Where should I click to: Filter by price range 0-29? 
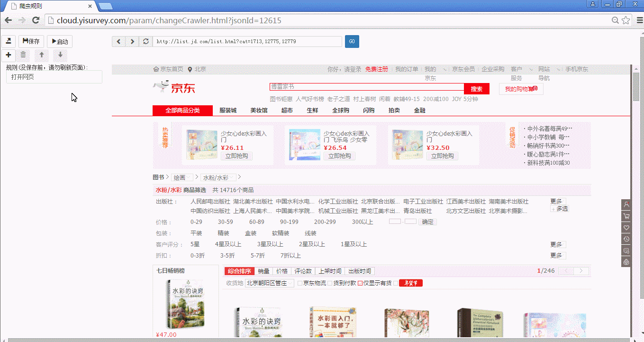coord(196,222)
